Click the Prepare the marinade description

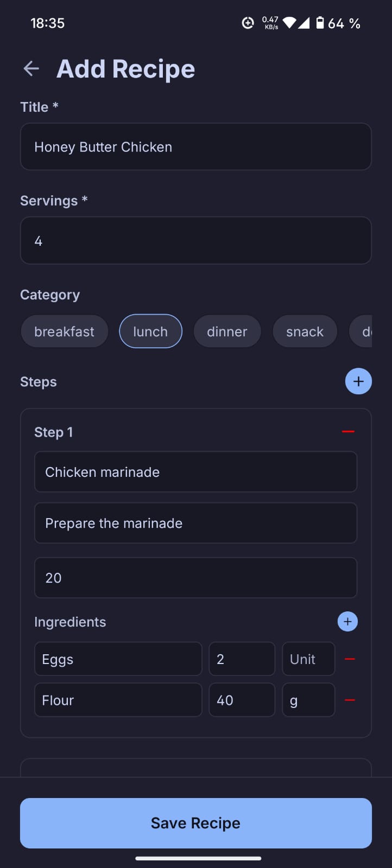click(195, 524)
